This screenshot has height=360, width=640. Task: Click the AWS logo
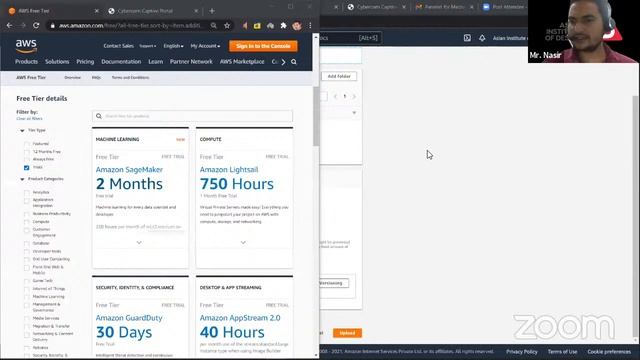point(26,46)
